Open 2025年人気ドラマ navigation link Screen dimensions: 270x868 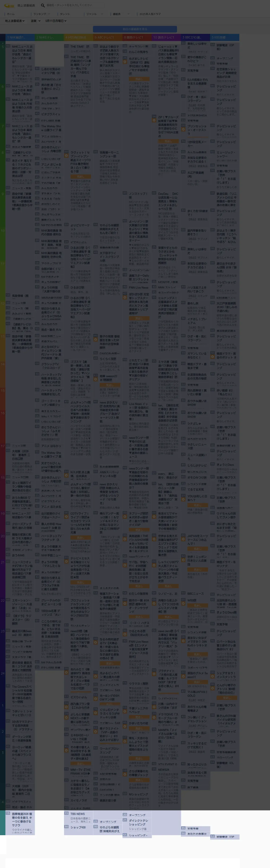pyautogui.click(x=150, y=14)
